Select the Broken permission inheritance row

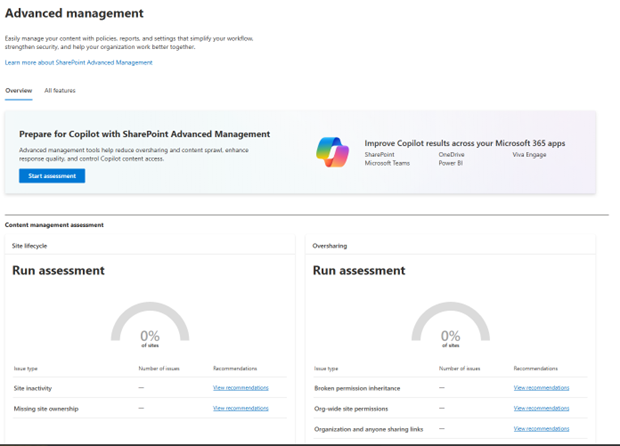[x=450, y=388]
